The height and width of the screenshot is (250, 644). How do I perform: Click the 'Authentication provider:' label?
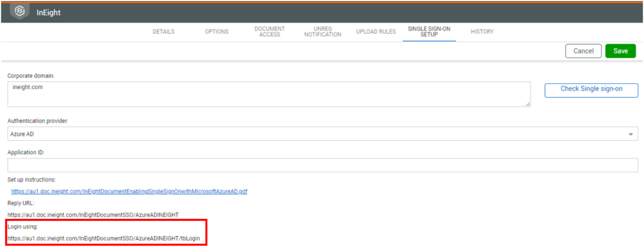pos(38,121)
